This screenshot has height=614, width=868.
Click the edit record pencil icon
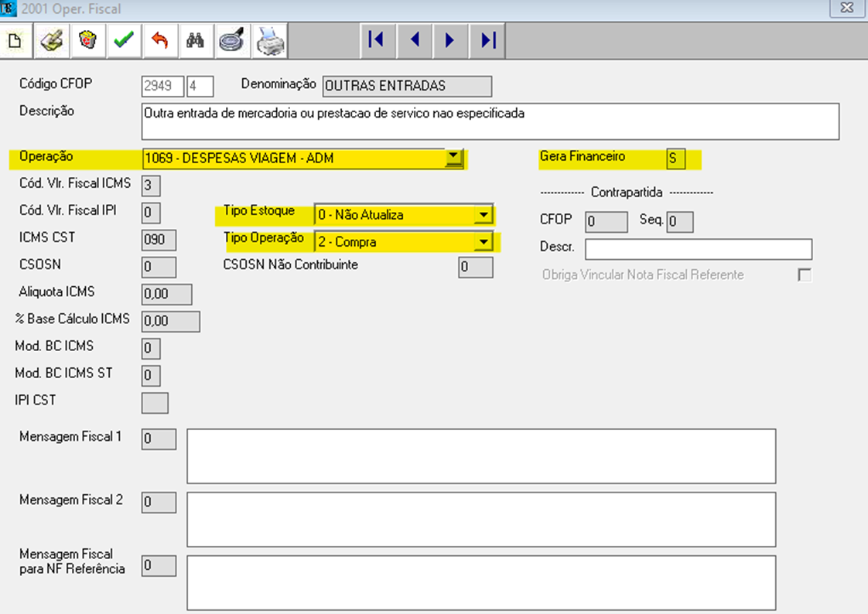(x=52, y=40)
